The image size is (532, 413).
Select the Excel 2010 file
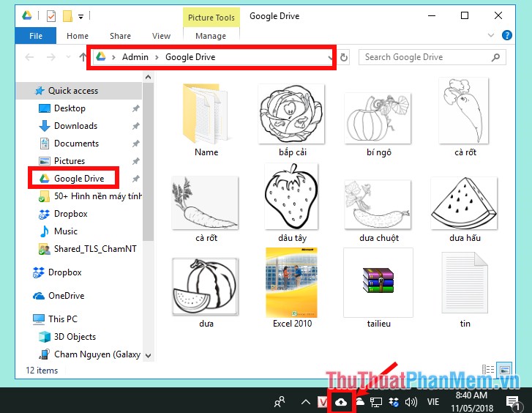point(292,288)
